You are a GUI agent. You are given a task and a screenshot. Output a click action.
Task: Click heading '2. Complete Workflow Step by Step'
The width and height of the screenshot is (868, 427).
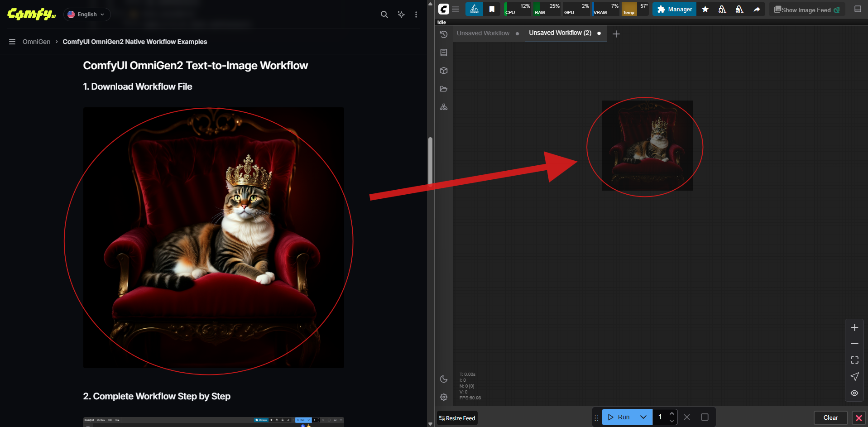pos(157,396)
